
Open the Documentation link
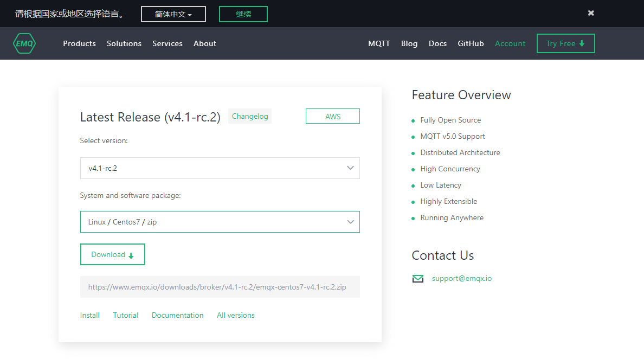click(177, 315)
